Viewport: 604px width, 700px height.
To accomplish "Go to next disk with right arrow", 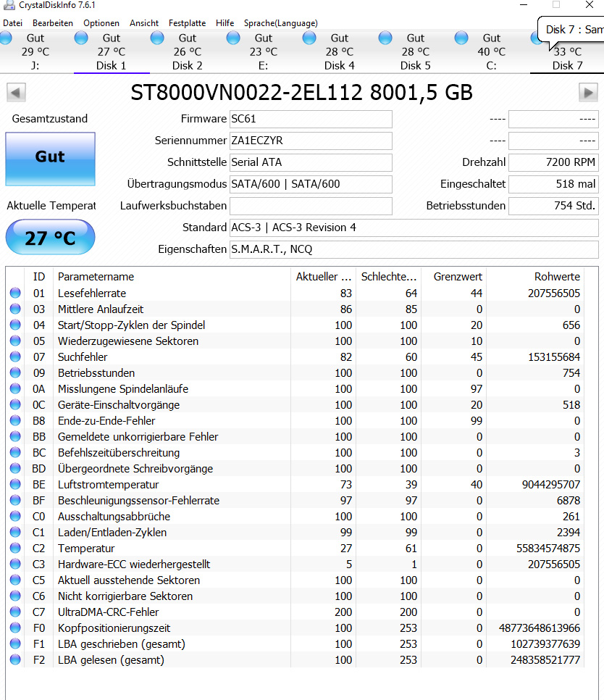I will tap(588, 93).
